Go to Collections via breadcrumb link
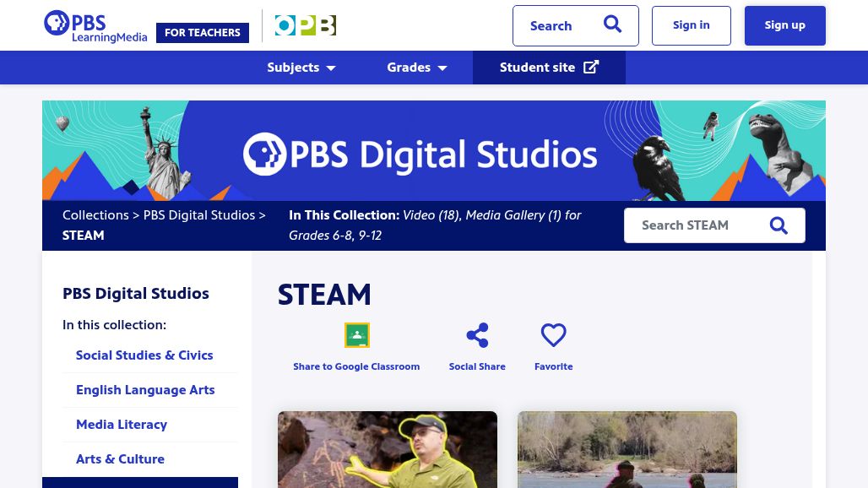 click(95, 215)
